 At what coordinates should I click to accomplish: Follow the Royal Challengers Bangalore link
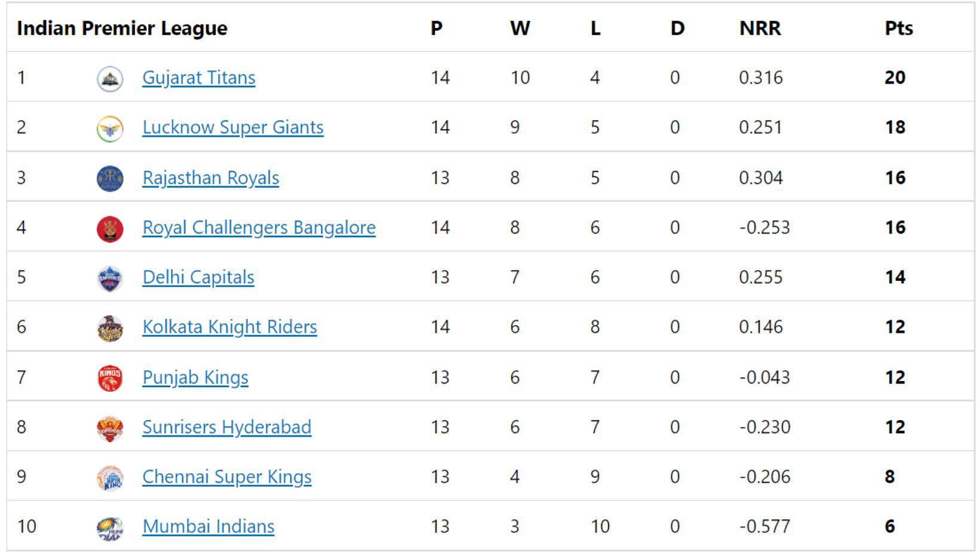[x=259, y=228]
